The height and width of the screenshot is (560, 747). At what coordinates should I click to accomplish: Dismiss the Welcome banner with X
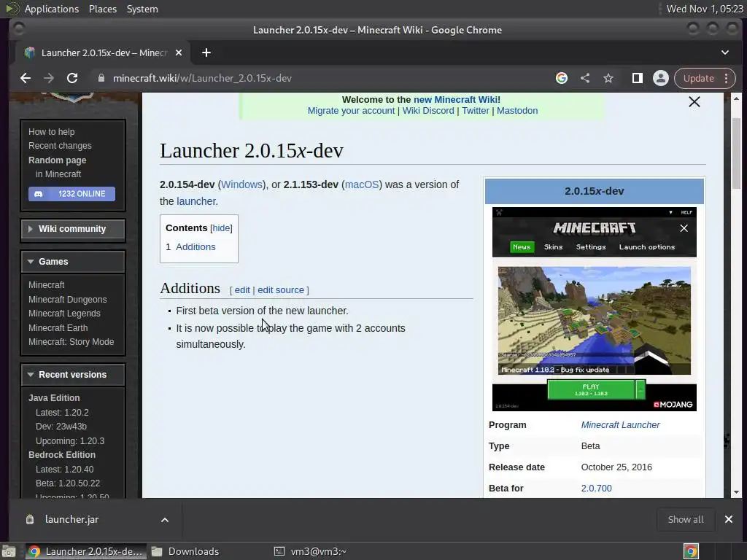click(694, 101)
